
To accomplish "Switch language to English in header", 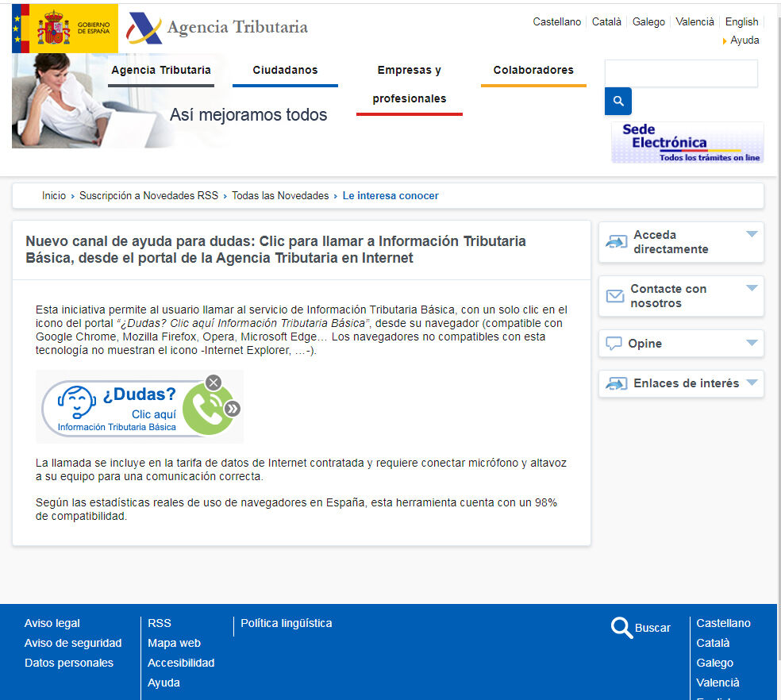I will click(741, 22).
